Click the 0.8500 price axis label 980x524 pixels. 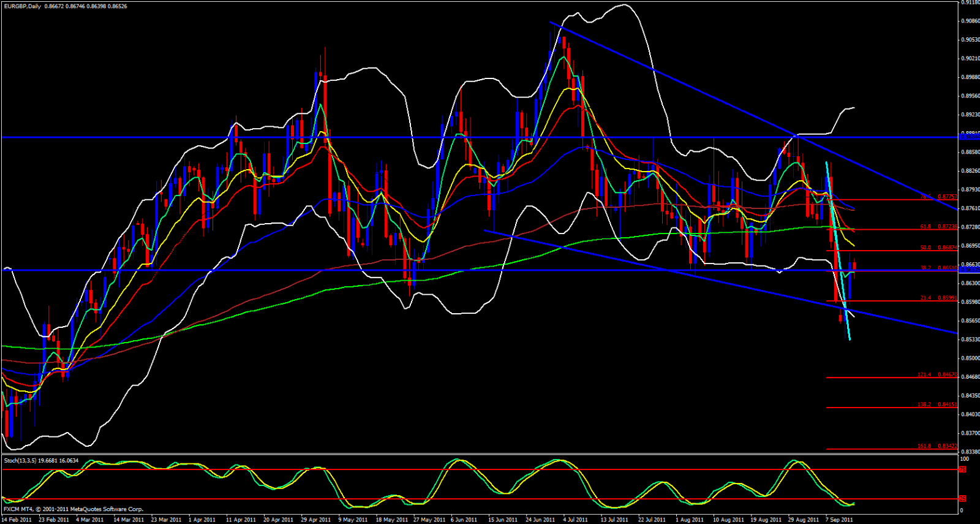[x=969, y=358]
